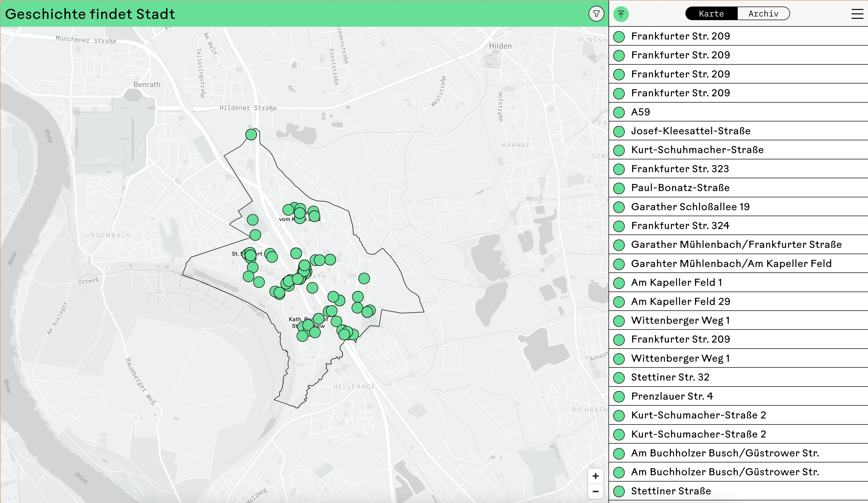Click the northernmost green map marker
This screenshot has width=868, height=503.
click(x=251, y=134)
